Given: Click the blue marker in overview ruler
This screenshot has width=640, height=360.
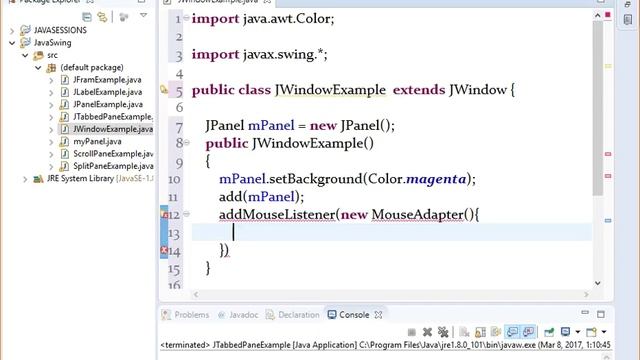Looking at the screenshot, I should tap(608, 220).
